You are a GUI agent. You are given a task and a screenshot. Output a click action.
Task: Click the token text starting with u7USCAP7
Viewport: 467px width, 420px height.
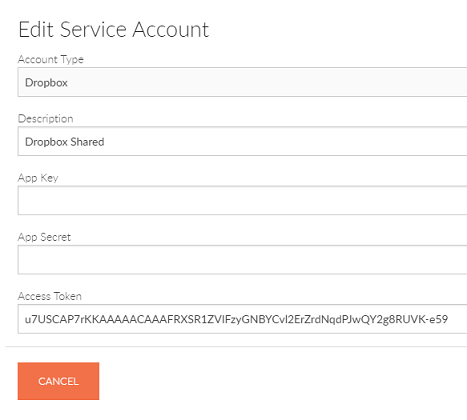point(236,319)
